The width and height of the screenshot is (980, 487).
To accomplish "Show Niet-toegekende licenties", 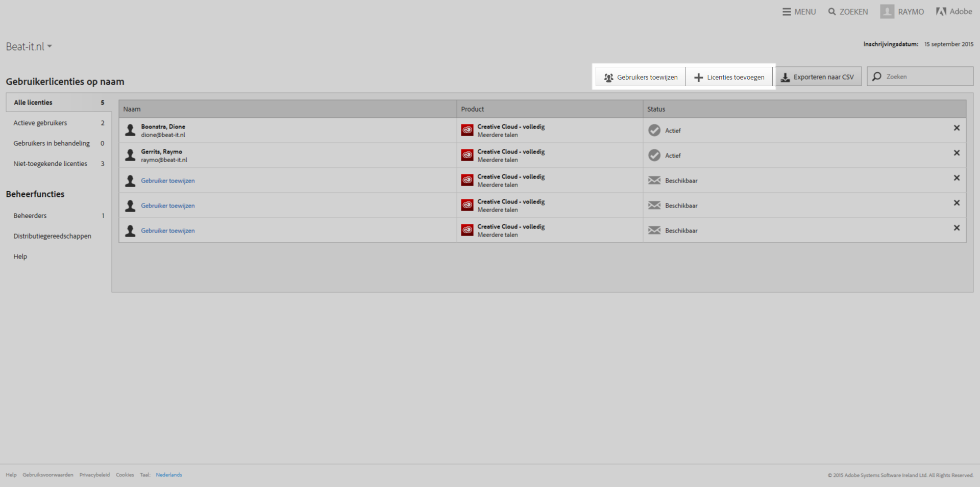I will (59, 164).
